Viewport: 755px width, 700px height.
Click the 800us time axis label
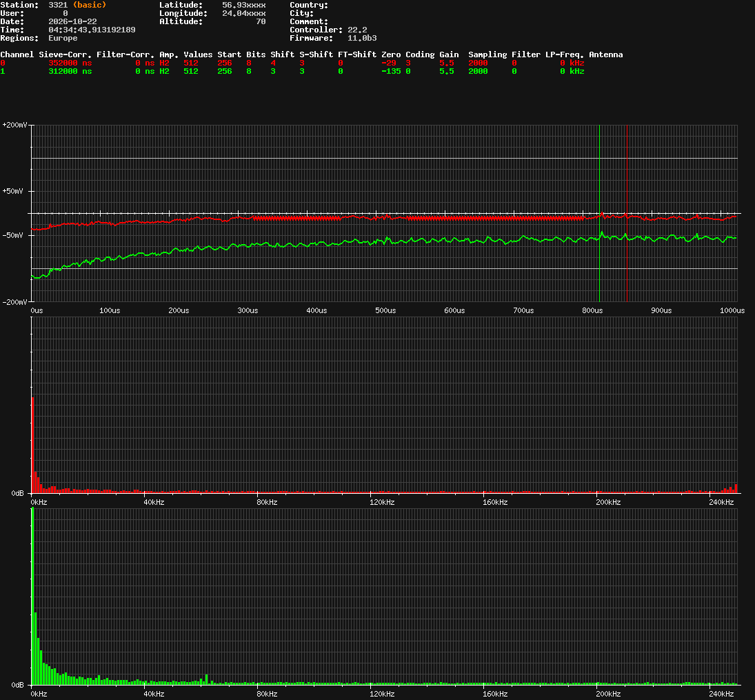pyautogui.click(x=592, y=311)
